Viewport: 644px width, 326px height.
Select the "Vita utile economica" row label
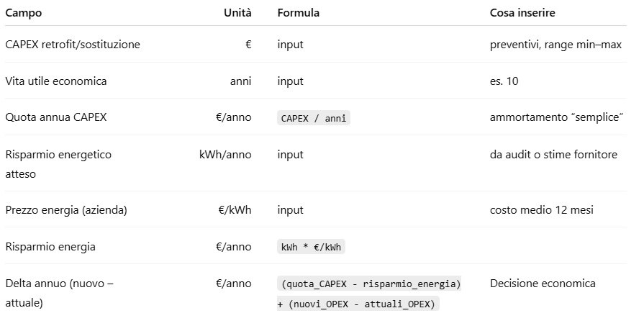tap(56, 81)
